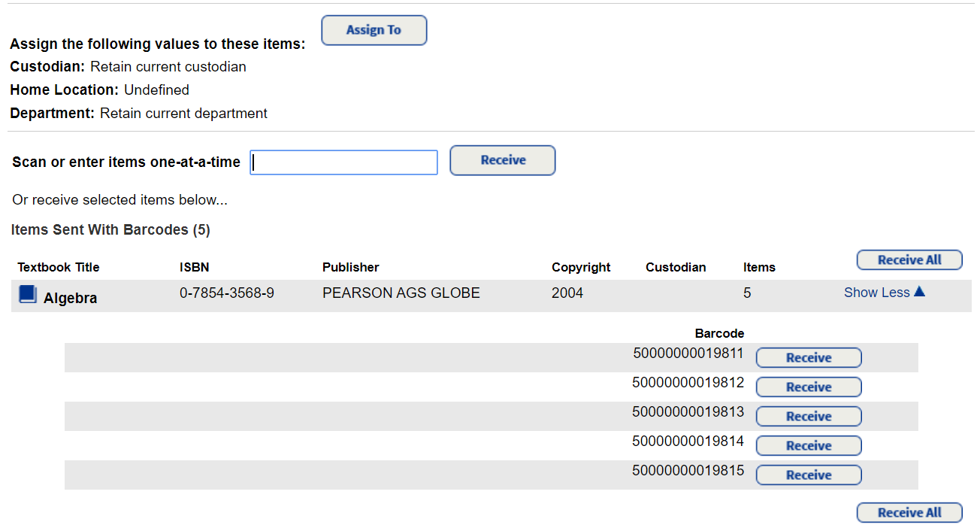Click the Items Sent With Barcodes heading
This screenshot has height=531, width=980.
tap(110, 229)
